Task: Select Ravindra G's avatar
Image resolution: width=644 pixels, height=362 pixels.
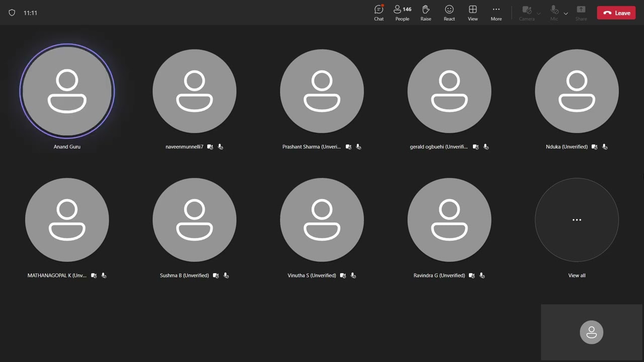Action: (x=449, y=220)
